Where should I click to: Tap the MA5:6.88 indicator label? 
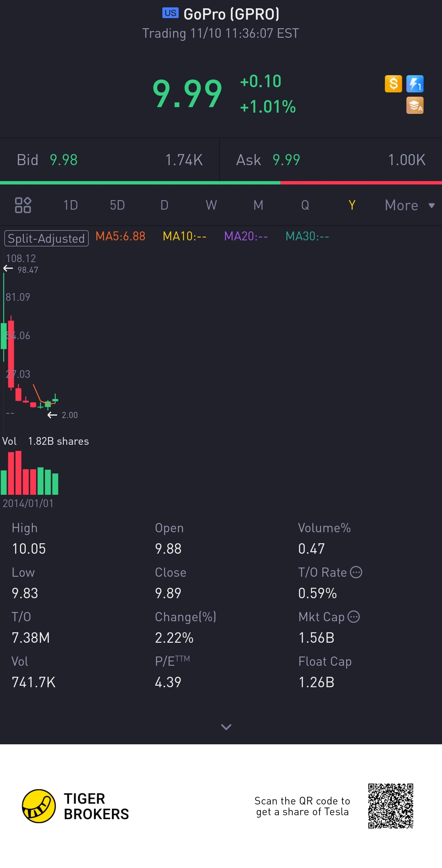click(120, 236)
